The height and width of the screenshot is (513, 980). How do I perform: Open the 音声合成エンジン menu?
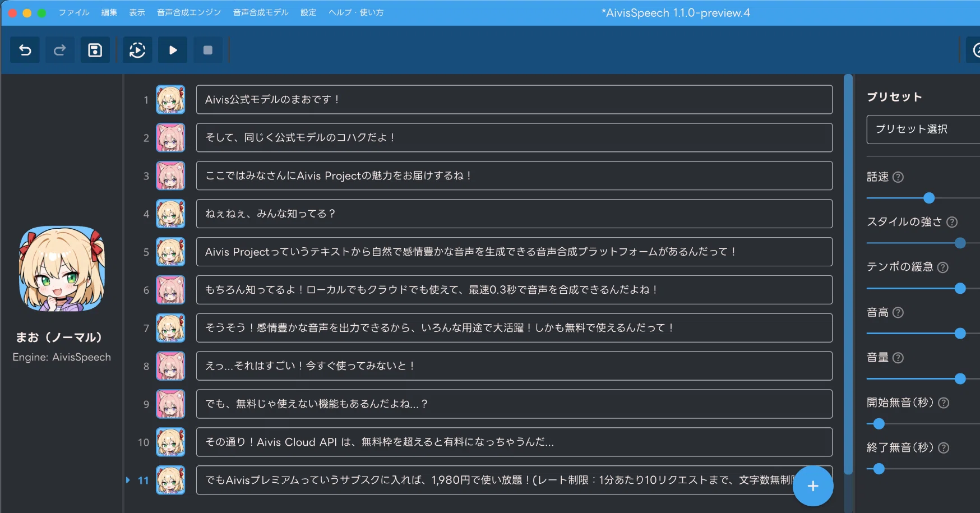pos(189,12)
